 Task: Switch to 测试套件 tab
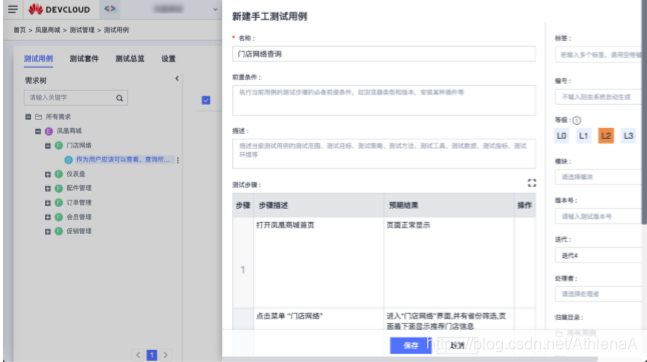pos(84,59)
